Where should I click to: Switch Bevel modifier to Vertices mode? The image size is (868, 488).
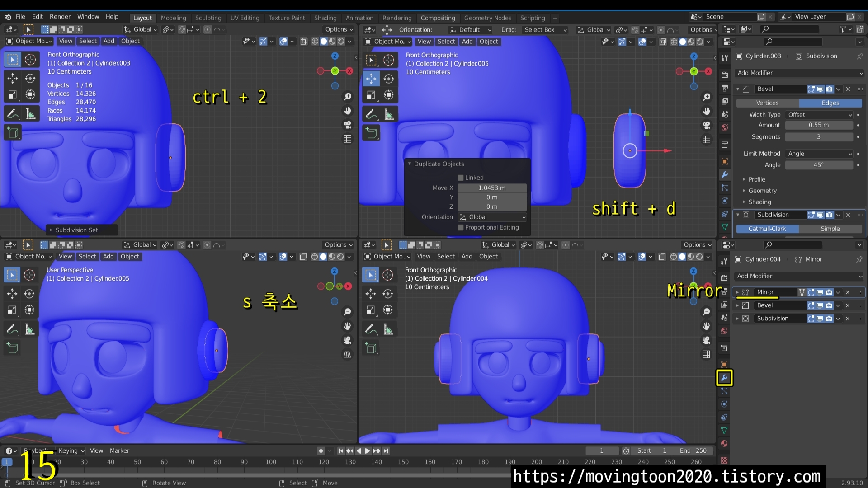click(x=767, y=103)
